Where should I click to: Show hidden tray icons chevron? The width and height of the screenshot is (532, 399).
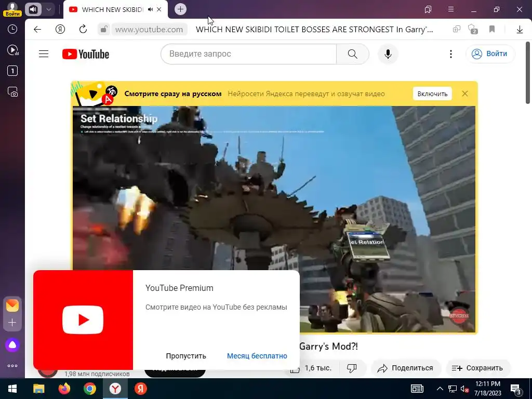pos(440,389)
